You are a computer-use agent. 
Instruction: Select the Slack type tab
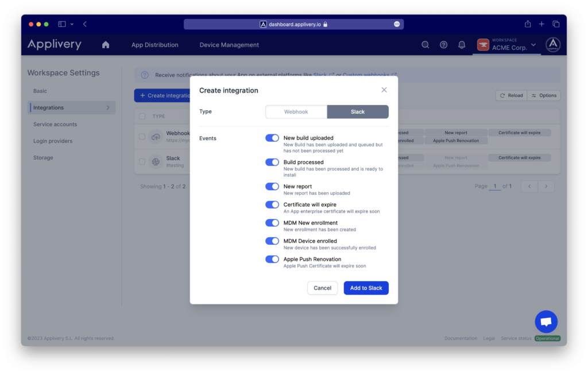358,112
